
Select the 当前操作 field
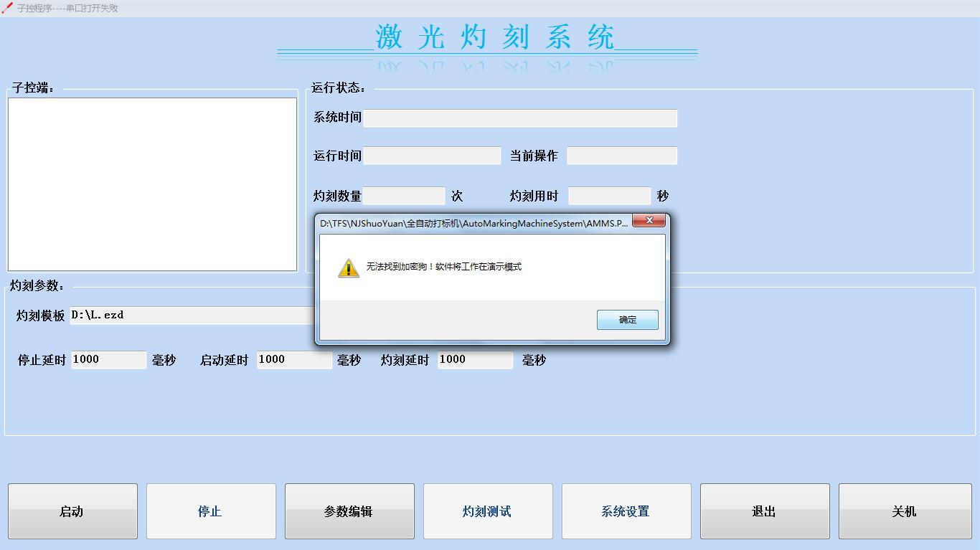(x=622, y=156)
